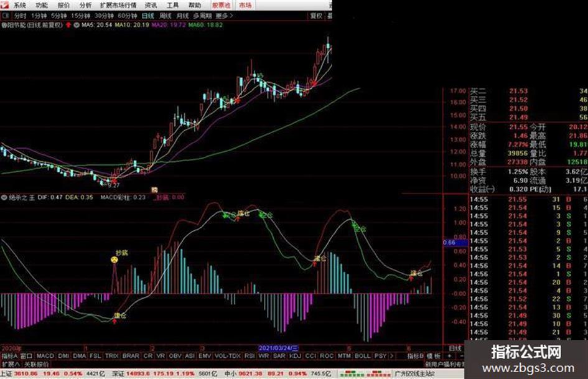Select the 60分钟 period
Image resolution: width=588 pixels, height=379 pixels.
128,16
